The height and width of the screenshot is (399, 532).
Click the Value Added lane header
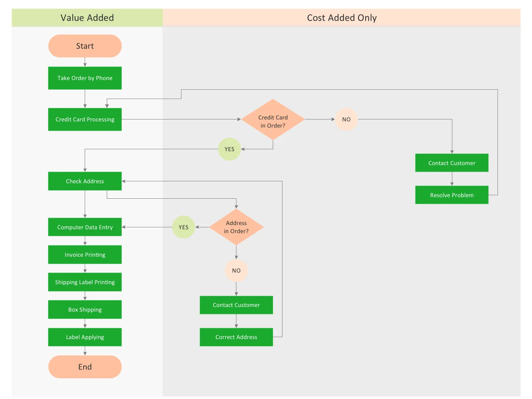[x=87, y=18]
